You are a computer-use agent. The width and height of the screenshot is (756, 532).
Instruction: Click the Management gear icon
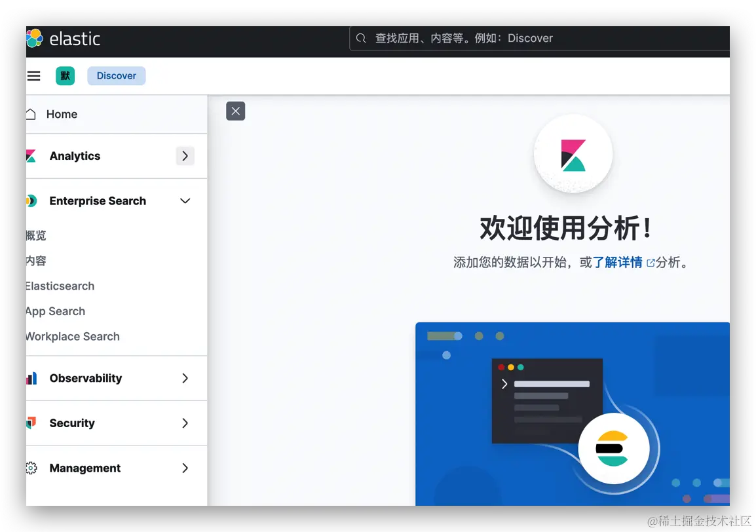(x=31, y=468)
